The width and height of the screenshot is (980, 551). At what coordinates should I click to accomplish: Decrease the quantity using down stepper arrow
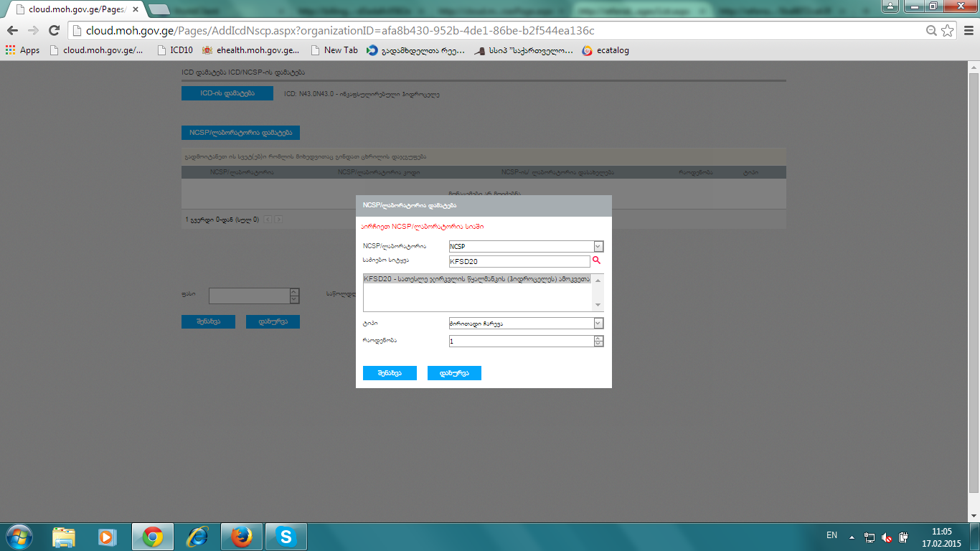598,344
